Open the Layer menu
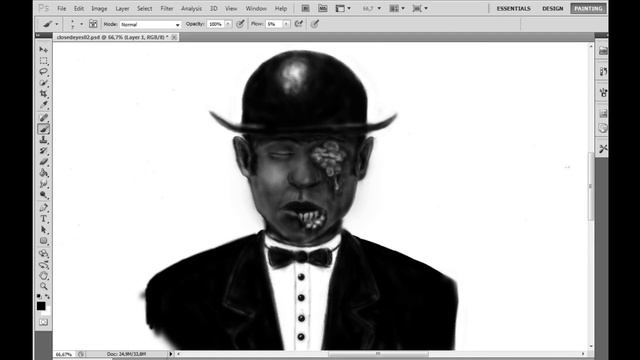 coord(122,8)
